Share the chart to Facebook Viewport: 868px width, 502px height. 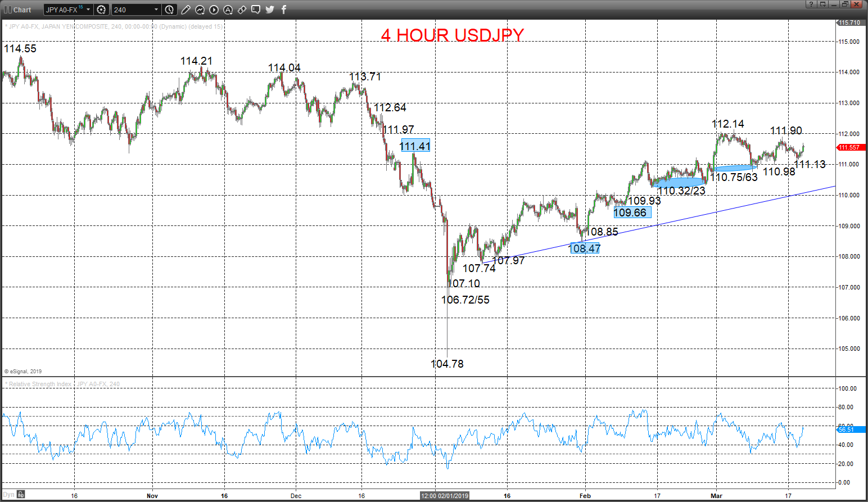284,10
